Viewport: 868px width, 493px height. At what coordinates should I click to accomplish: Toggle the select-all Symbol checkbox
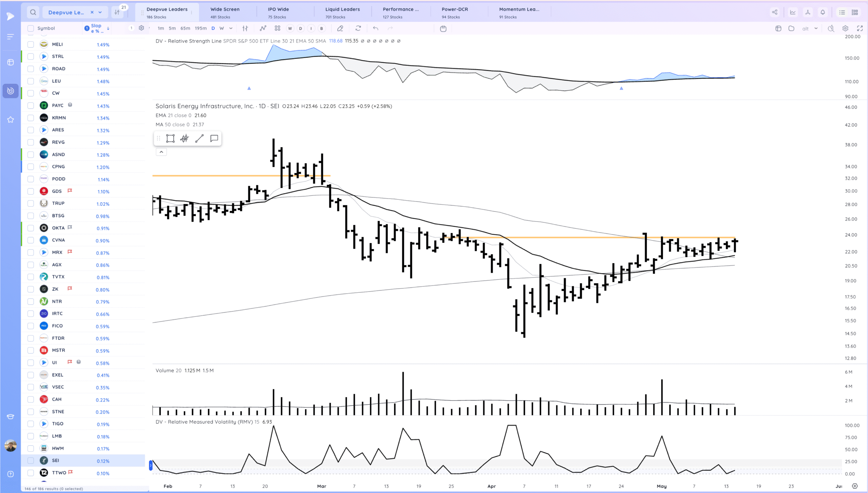click(x=31, y=28)
